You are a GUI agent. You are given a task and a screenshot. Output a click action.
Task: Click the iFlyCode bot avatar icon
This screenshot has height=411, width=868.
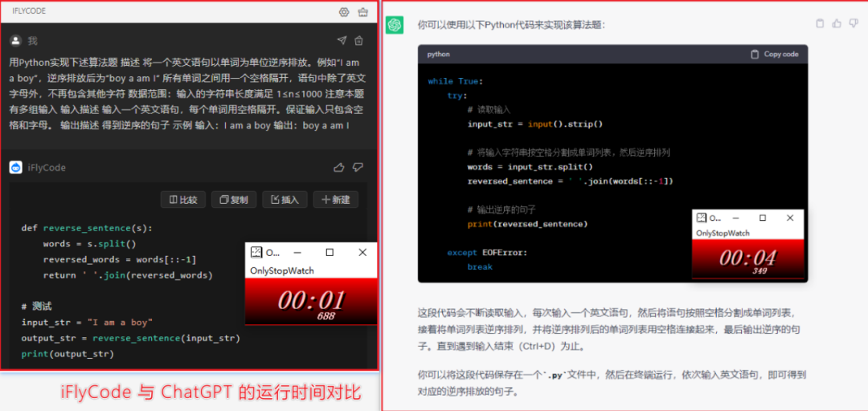[15, 167]
